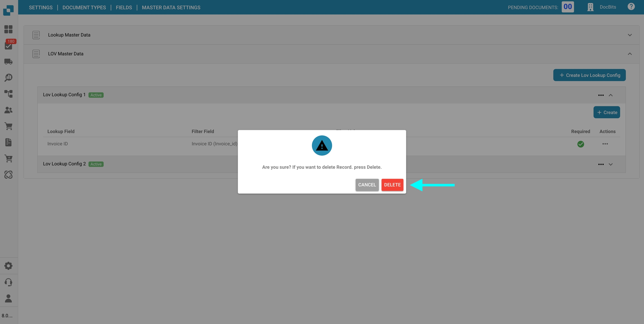Toggle the green Required checkmark for Invoice ID

581,144
